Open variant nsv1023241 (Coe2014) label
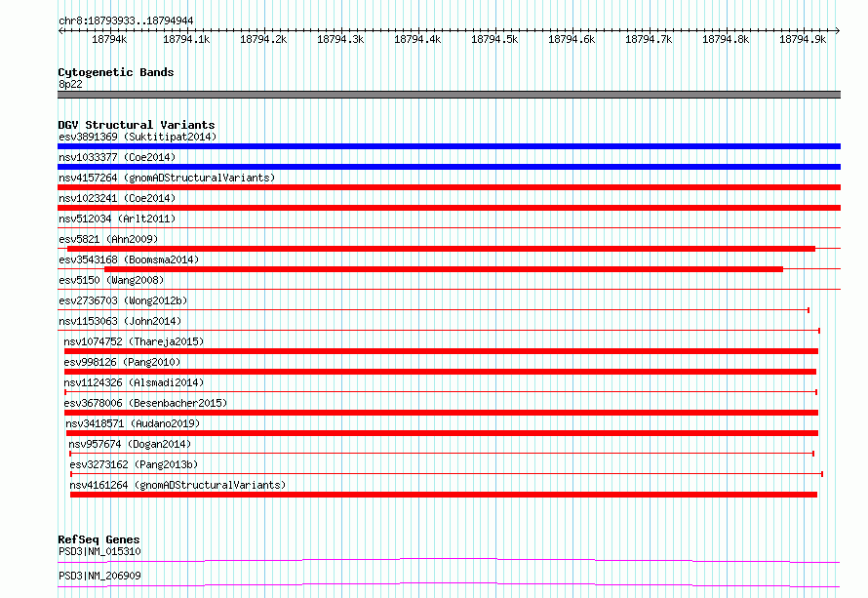868x598 pixels. 117,198
